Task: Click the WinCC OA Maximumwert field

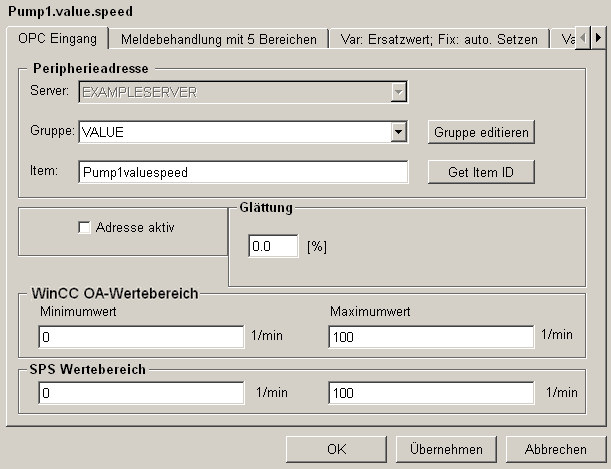Action: pyautogui.click(x=431, y=337)
